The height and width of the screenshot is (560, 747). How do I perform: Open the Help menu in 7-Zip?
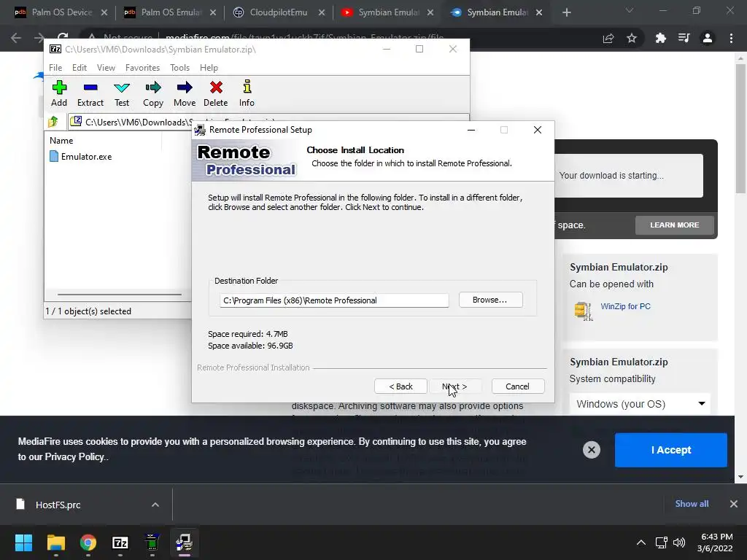(209, 68)
